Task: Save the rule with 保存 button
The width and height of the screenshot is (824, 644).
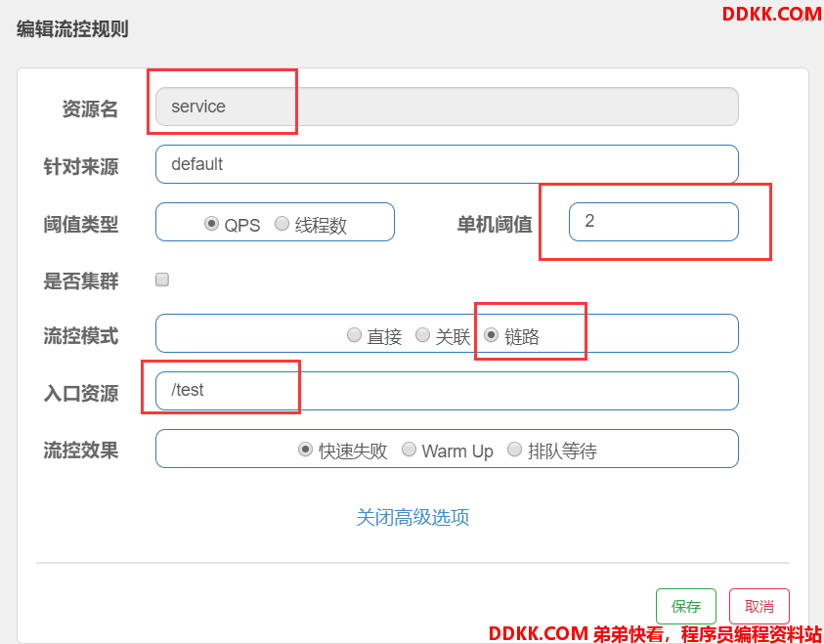Action: tap(686, 606)
